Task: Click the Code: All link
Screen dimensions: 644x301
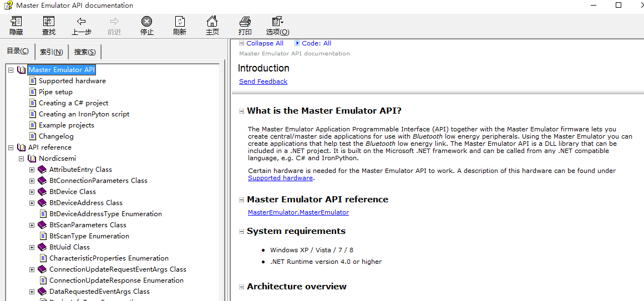Action: click(x=316, y=43)
